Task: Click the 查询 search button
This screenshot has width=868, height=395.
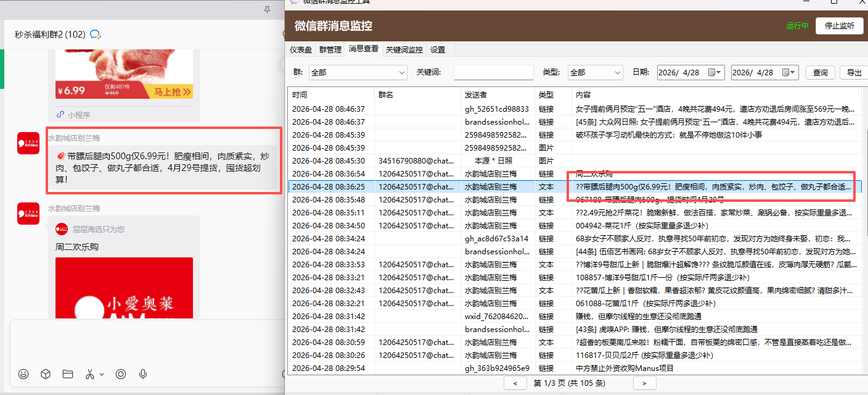Action: click(820, 72)
